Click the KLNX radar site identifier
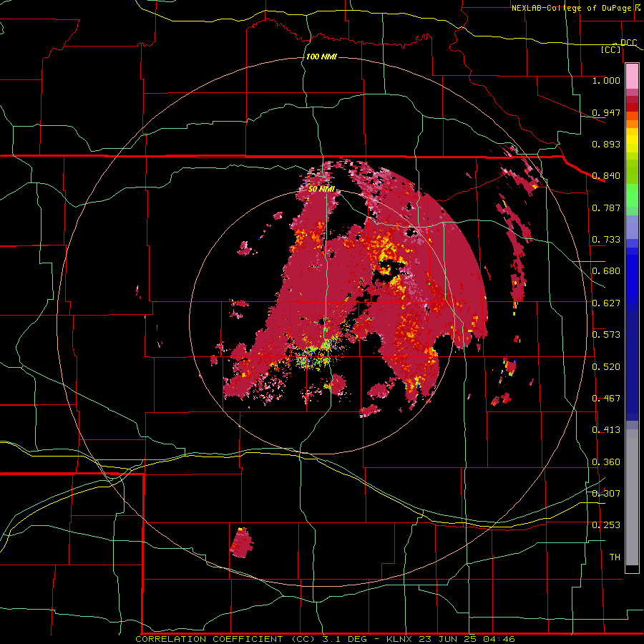The image size is (644, 644). 401,639
